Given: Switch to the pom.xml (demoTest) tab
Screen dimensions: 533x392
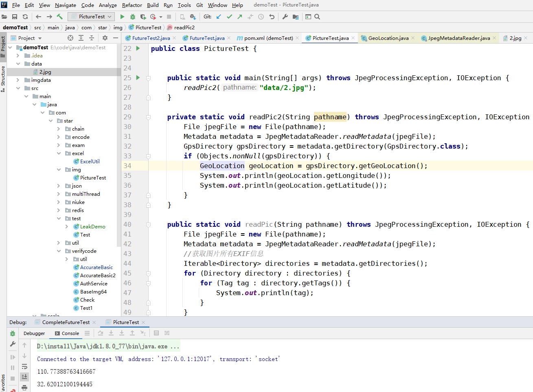Looking at the screenshot, I should [x=269, y=38].
